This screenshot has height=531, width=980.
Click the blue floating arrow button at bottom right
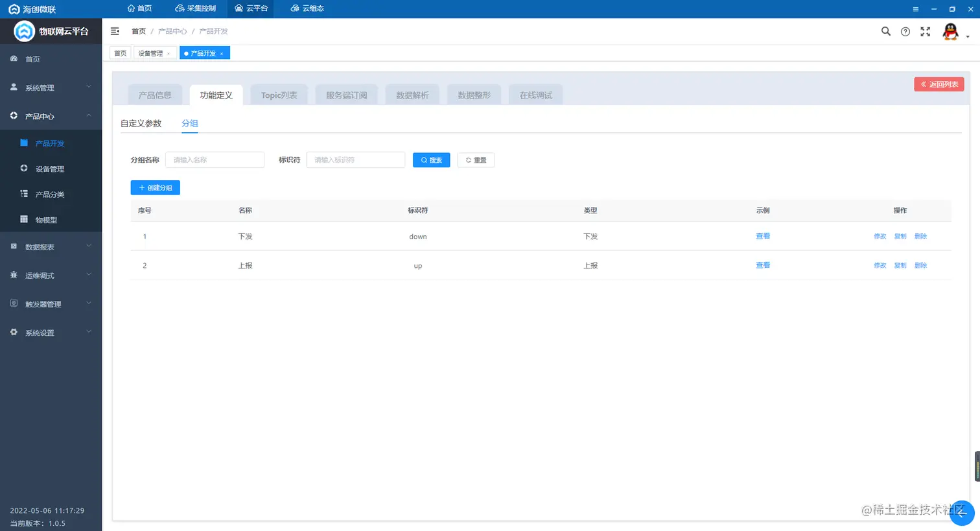(x=962, y=513)
